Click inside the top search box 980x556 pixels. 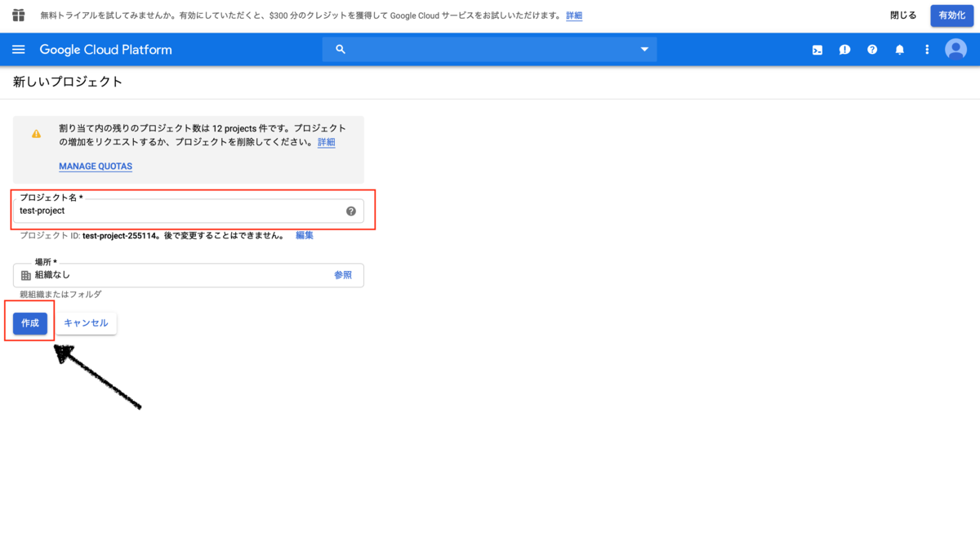[x=490, y=50]
